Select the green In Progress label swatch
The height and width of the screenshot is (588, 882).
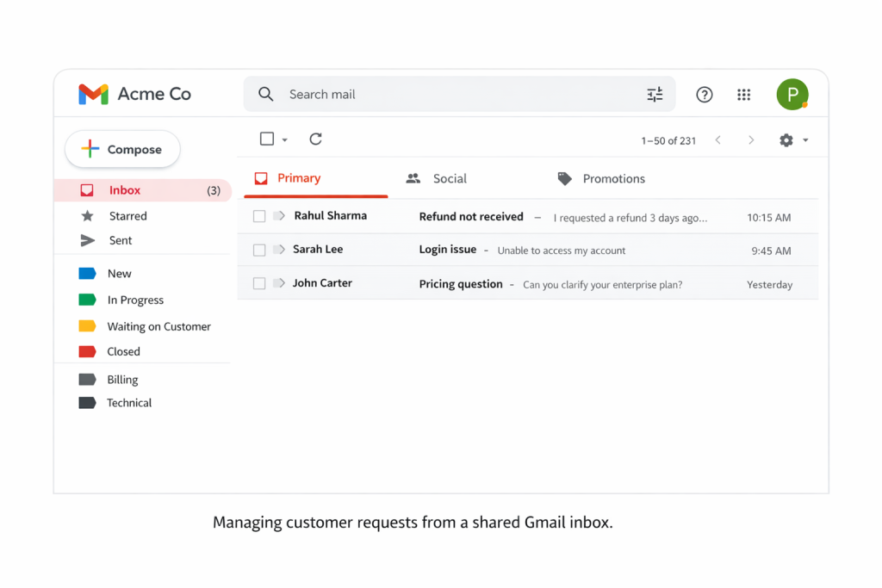[86, 300]
